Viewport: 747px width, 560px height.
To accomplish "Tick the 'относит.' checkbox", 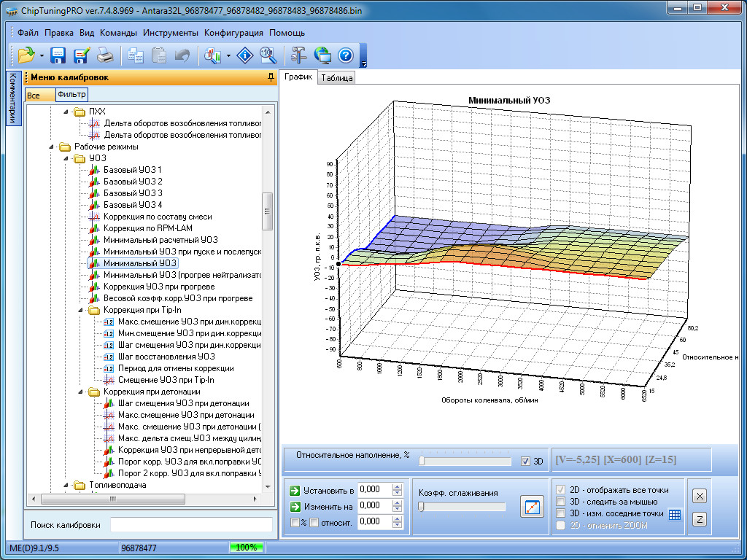I will (314, 522).
